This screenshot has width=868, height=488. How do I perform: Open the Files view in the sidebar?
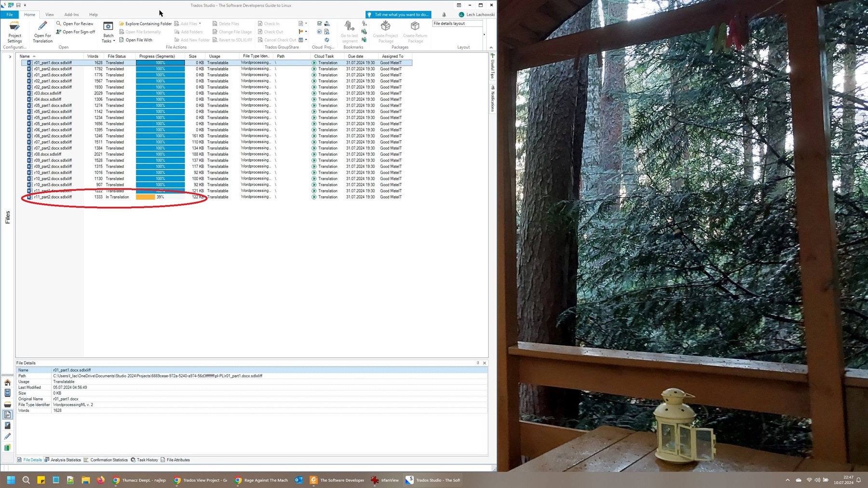(8, 414)
